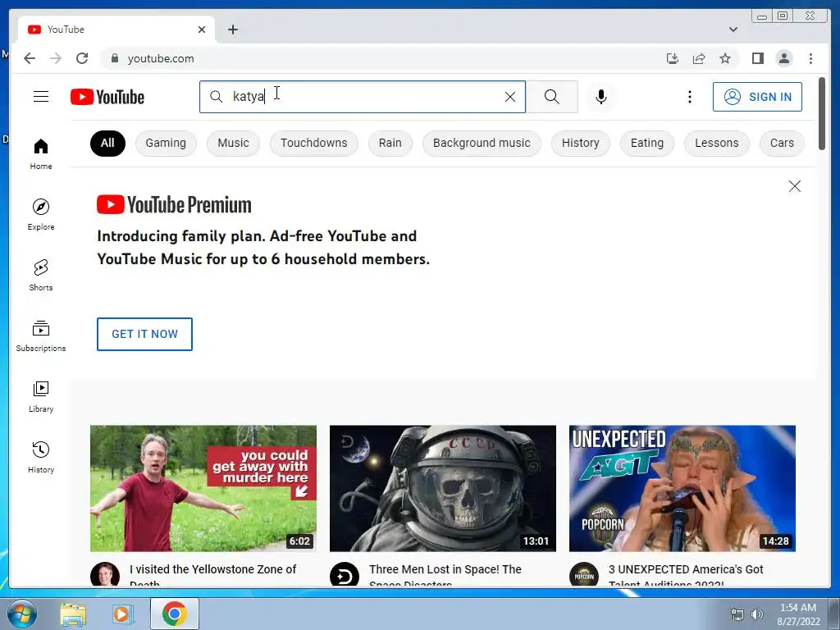The image size is (840, 630).
Task: Close the YouTube tab
Action: 202,30
